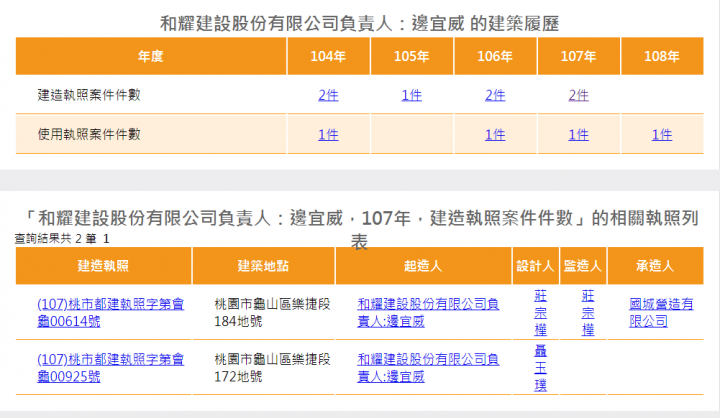The image size is (720, 418).
Task: Open designer 莊宗樺 link under 設計人
Action: 540,312
